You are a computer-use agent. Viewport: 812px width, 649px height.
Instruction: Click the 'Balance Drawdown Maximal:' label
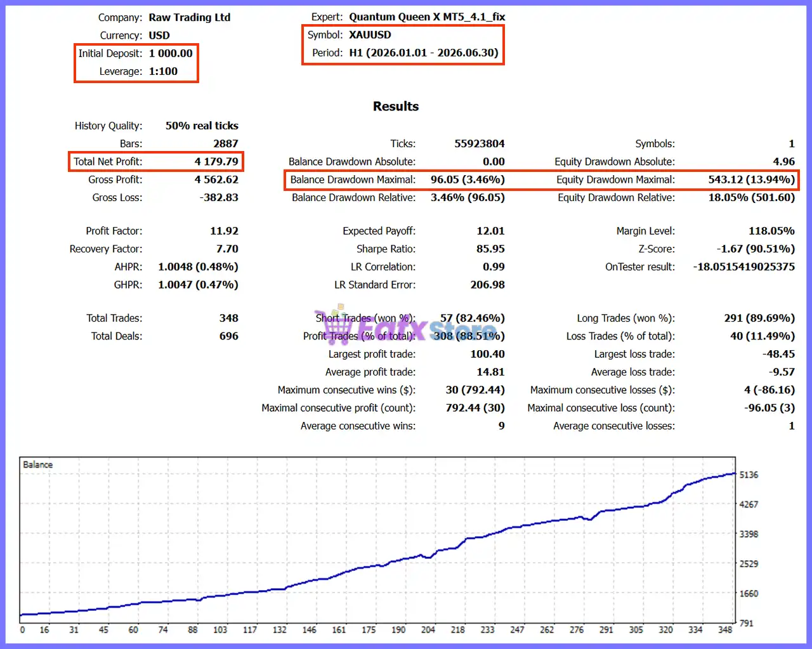pos(353,180)
